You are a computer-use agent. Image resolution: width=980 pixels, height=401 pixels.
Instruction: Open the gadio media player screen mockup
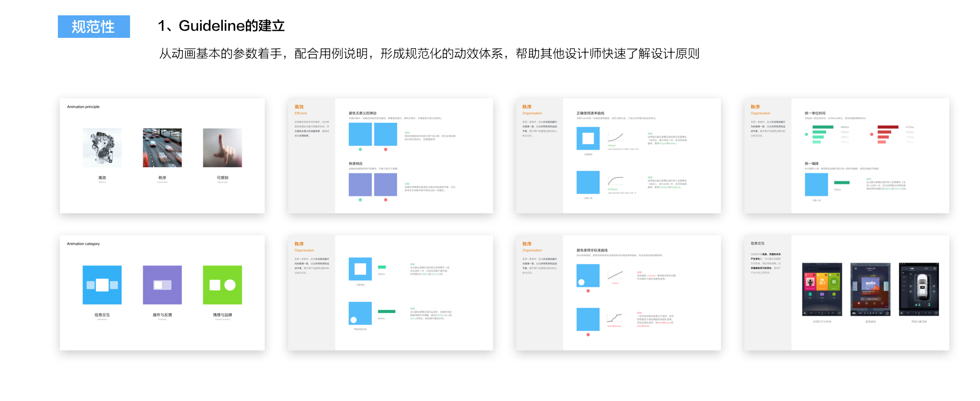click(x=870, y=289)
